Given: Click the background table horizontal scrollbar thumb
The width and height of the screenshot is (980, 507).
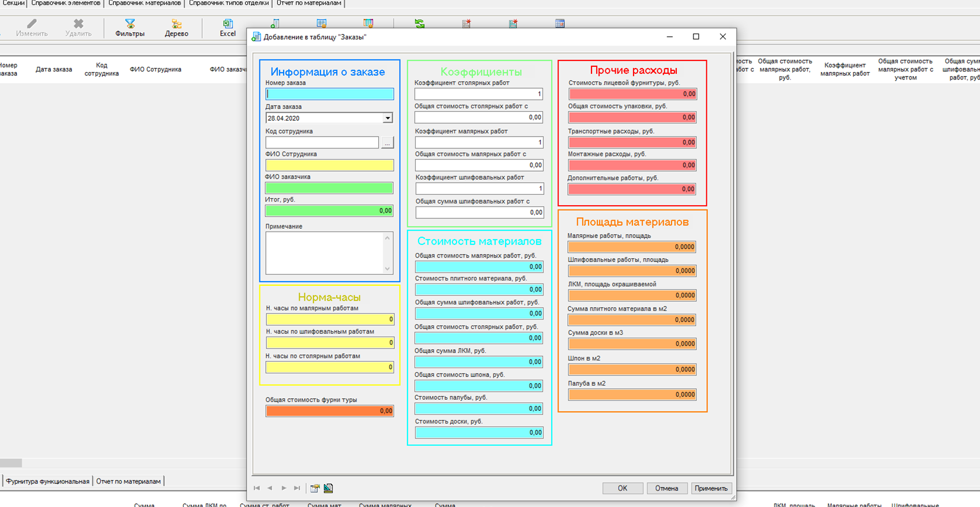Looking at the screenshot, I should click(11, 463).
